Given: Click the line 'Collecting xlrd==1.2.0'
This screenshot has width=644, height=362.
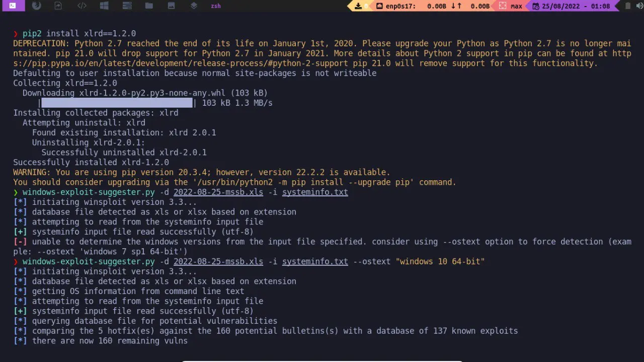Looking at the screenshot, I should point(65,83).
